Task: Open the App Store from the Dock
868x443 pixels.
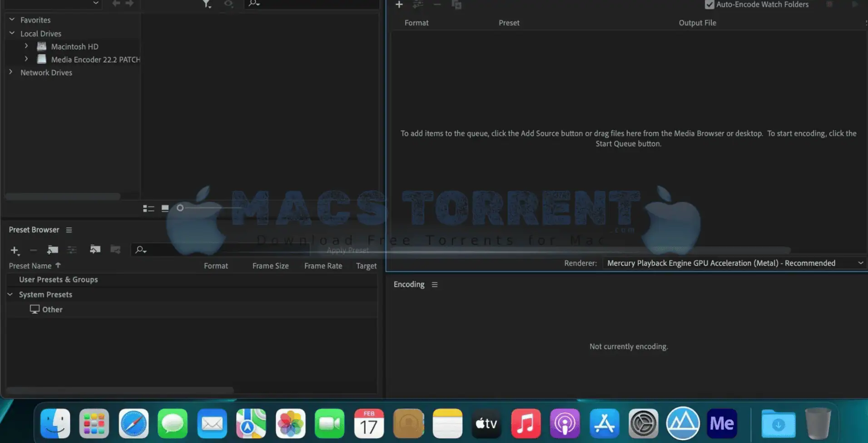Action: 605,423
